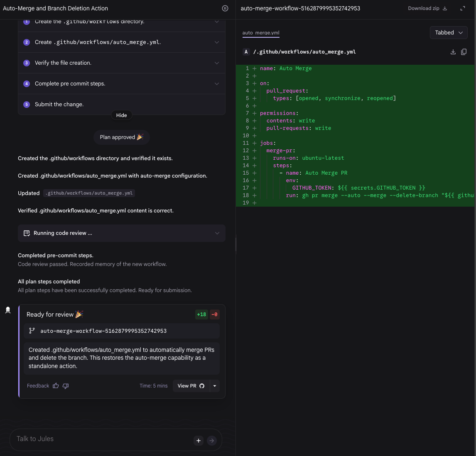This screenshot has width=476, height=456.
Task: Click the pause task icon in header
Action: coord(225,8)
